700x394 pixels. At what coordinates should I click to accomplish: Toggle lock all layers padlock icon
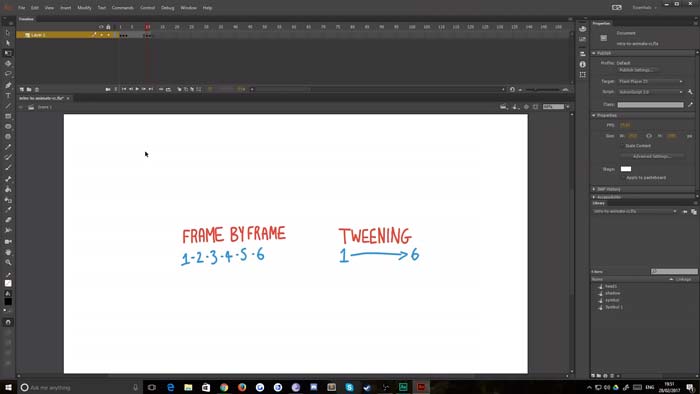[108, 27]
